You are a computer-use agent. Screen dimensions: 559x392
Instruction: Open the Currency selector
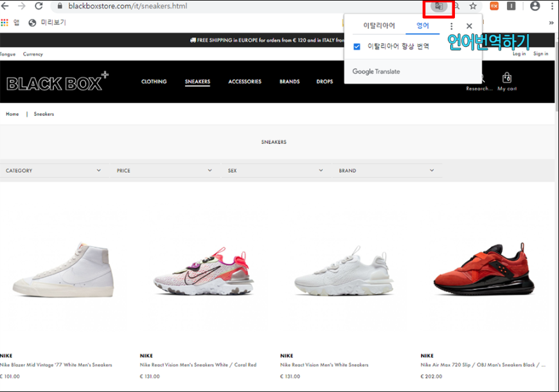click(33, 54)
